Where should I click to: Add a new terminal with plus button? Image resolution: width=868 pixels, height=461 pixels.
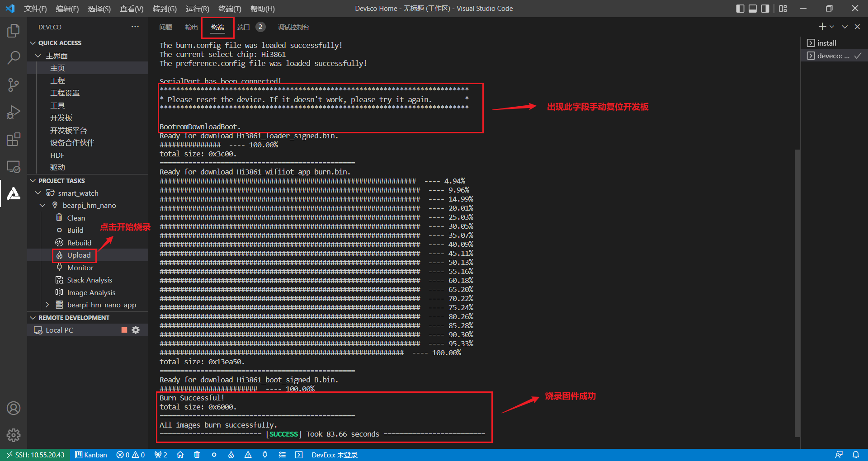[x=822, y=27]
